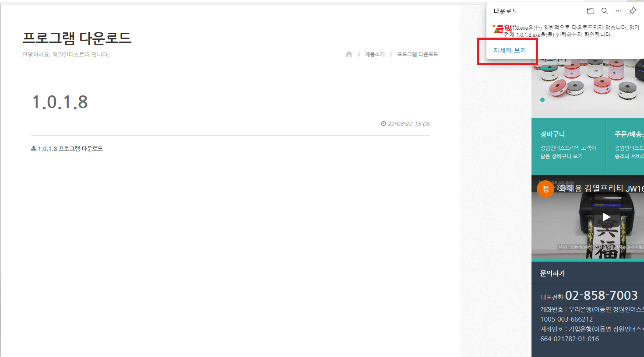Image resolution: width=644 pixels, height=357 pixels.
Task: Click the clock icon beside post date
Action: coord(384,124)
